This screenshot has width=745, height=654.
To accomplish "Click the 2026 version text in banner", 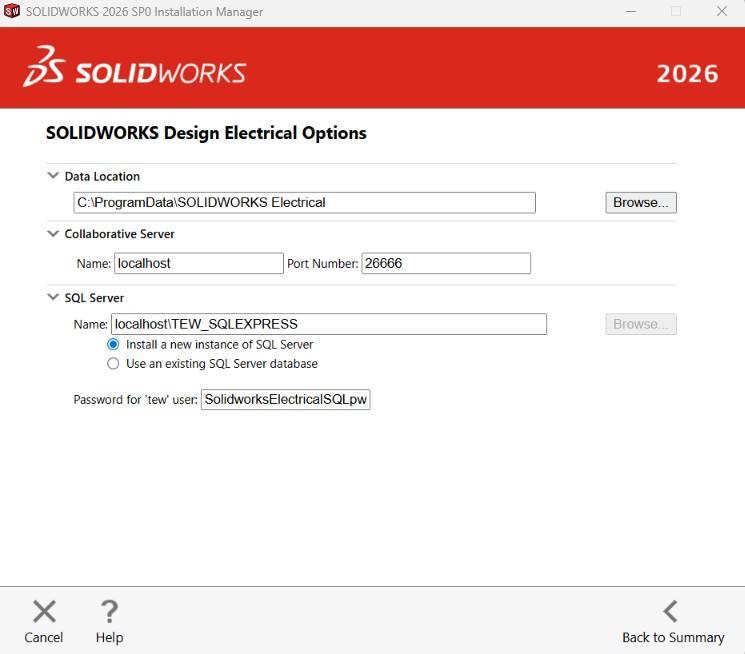I will 687,74.
